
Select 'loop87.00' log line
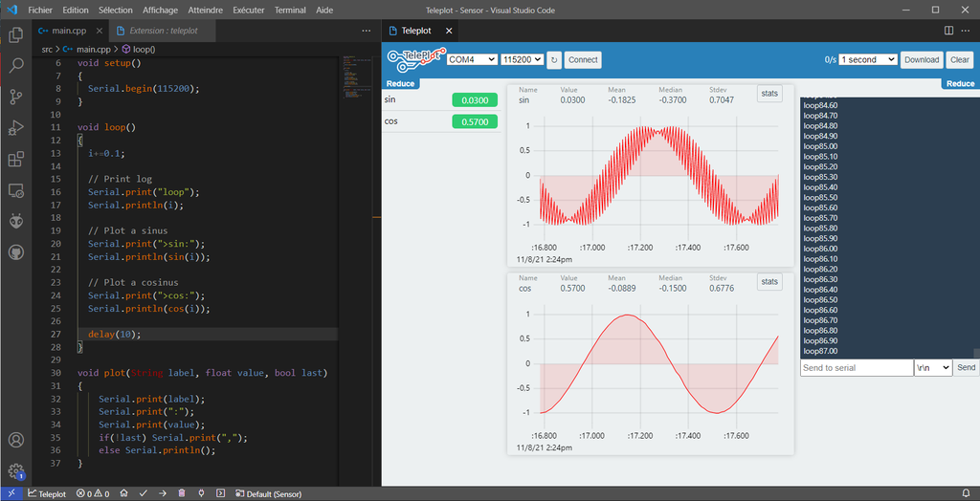coord(820,351)
